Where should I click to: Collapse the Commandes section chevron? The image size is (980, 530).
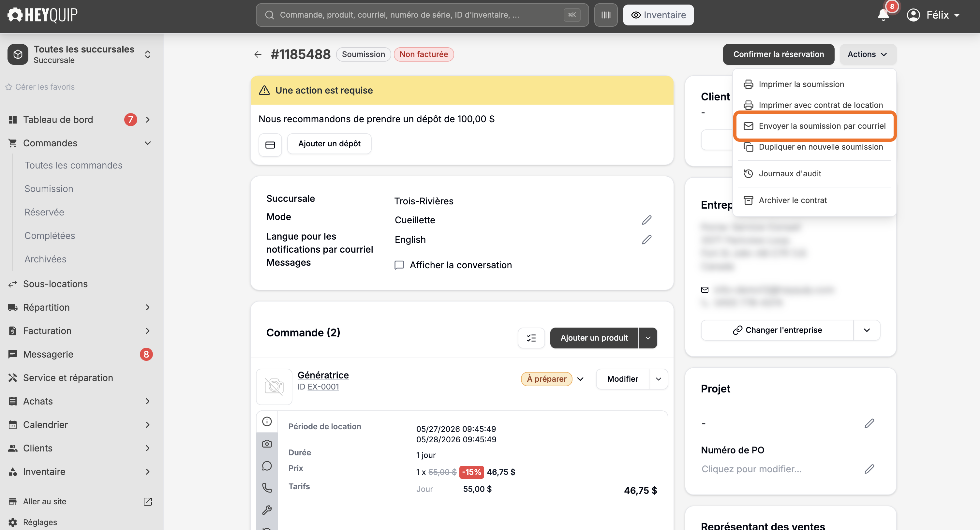148,143
